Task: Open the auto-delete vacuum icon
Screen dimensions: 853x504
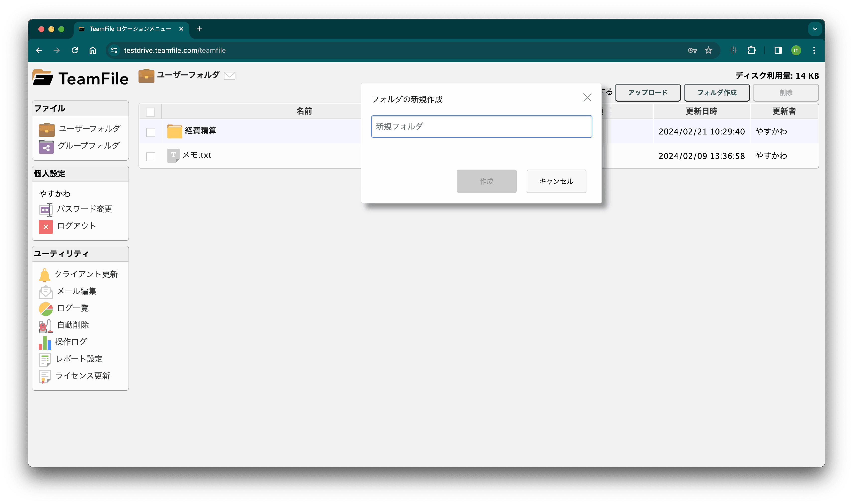Action: tap(45, 326)
